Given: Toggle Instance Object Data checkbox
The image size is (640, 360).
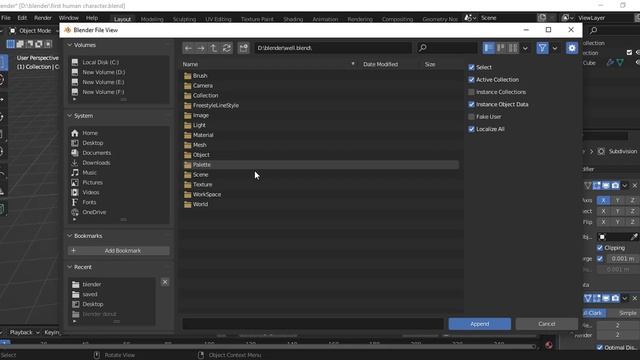Looking at the screenshot, I should tap(471, 104).
